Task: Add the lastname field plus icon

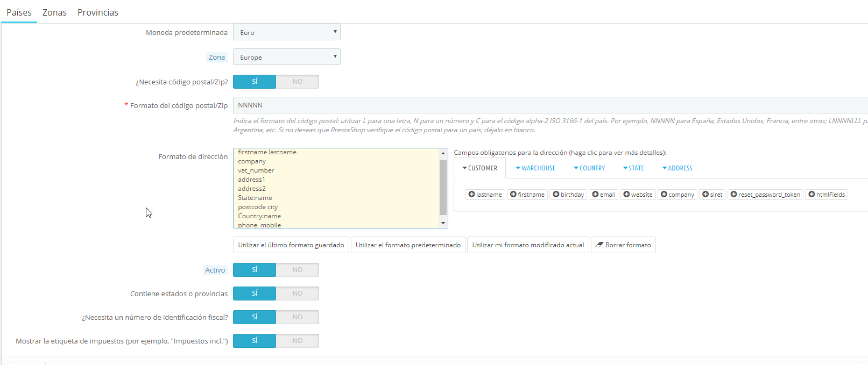Action: [471, 194]
